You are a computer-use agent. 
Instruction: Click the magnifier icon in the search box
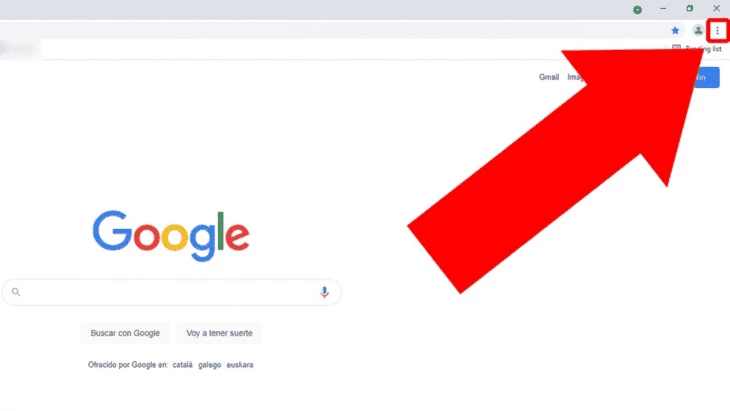tap(16, 292)
